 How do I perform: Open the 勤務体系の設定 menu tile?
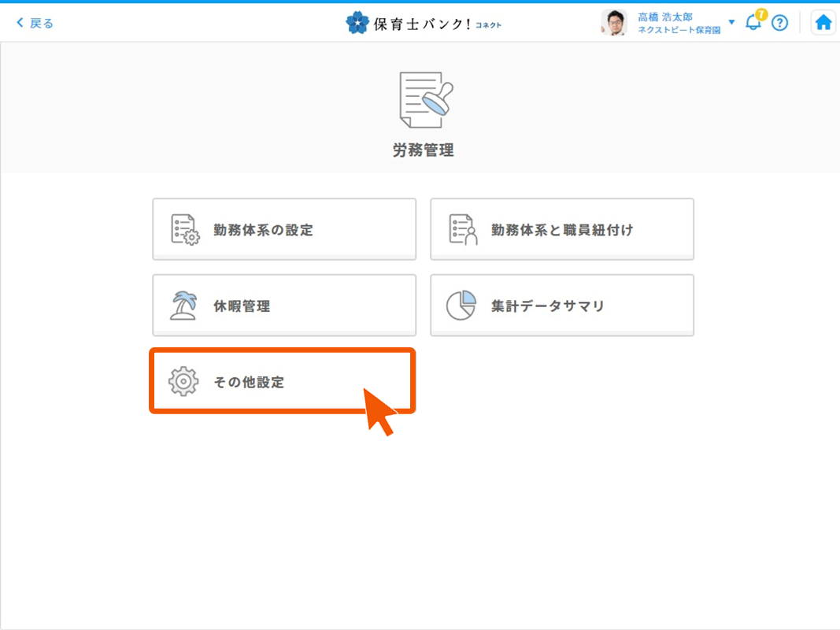283,229
